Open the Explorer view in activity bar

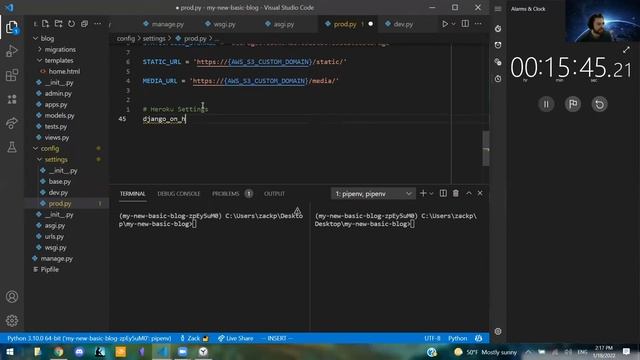pos(12,27)
